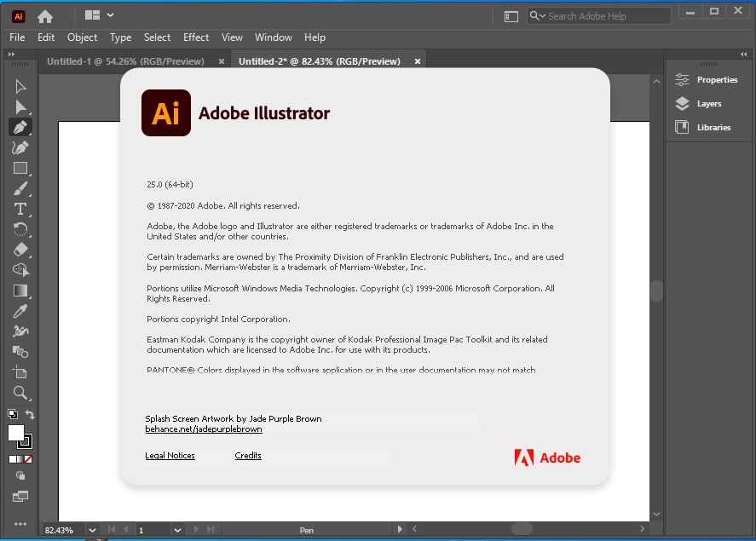The image size is (756, 541).
Task: Go to last artboard button
Action: click(211, 529)
